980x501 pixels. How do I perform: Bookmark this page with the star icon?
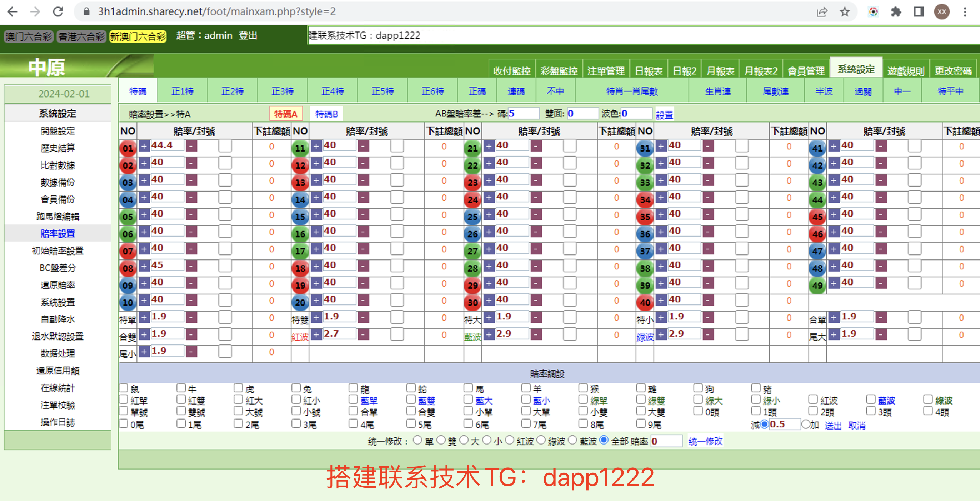[845, 12]
